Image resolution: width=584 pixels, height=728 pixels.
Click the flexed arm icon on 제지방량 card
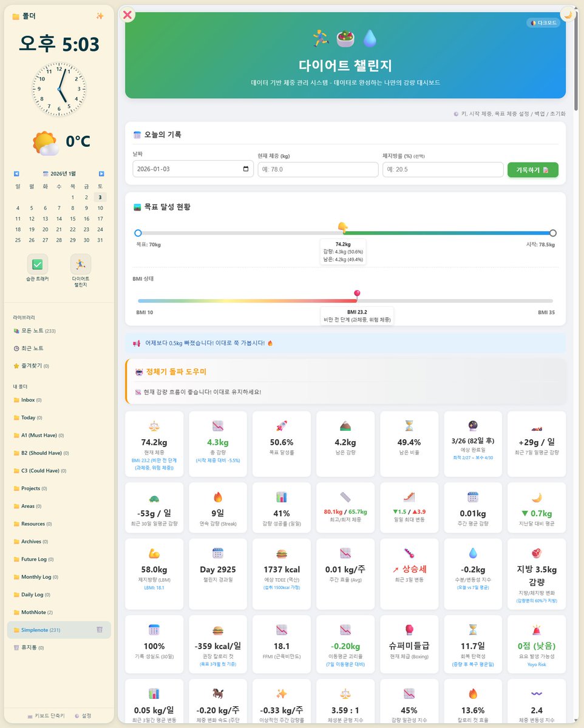click(x=154, y=553)
